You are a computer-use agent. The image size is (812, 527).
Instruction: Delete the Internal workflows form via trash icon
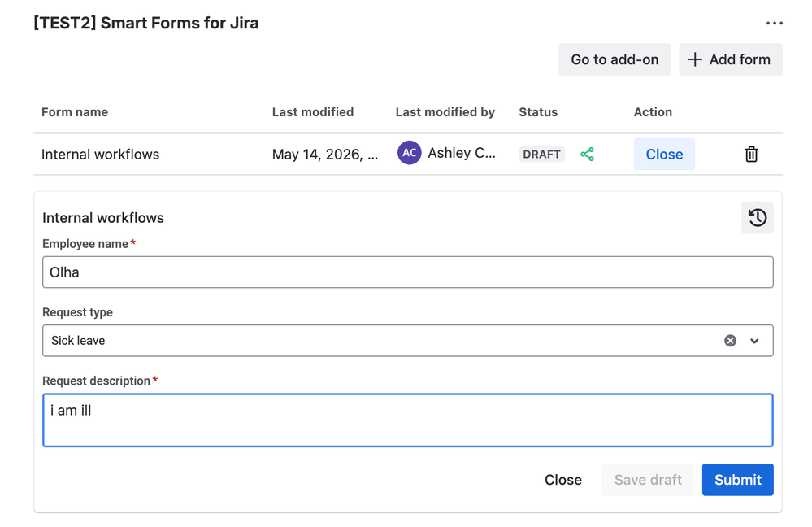[x=751, y=154]
